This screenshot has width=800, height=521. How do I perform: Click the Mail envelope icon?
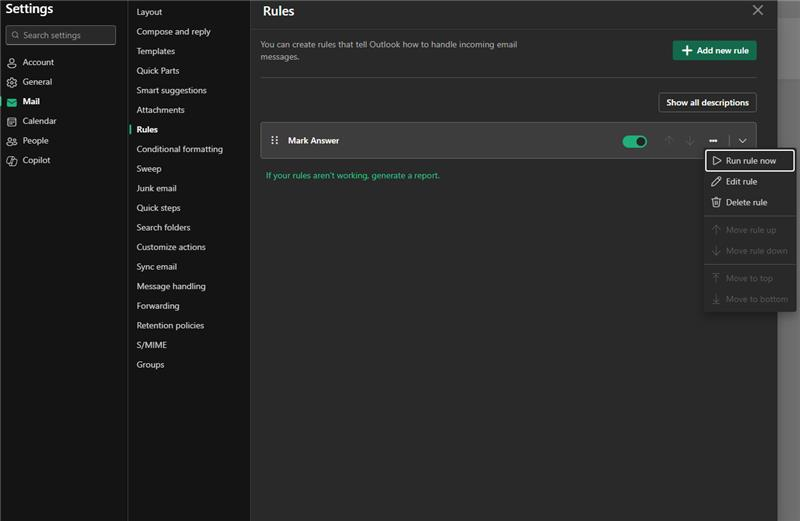[x=12, y=102]
